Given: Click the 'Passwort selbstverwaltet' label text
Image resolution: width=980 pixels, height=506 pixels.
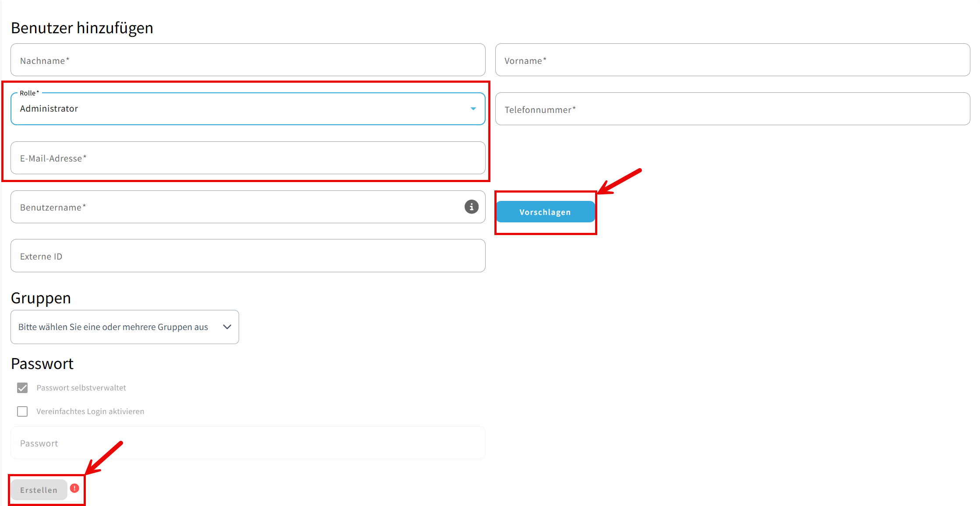Looking at the screenshot, I should click(81, 388).
